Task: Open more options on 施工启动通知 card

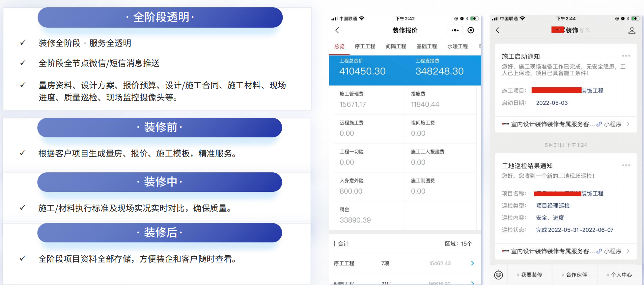Action: [x=626, y=56]
